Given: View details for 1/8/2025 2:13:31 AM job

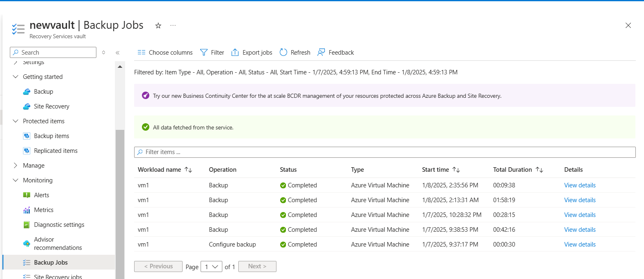Looking at the screenshot, I should tap(580, 200).
